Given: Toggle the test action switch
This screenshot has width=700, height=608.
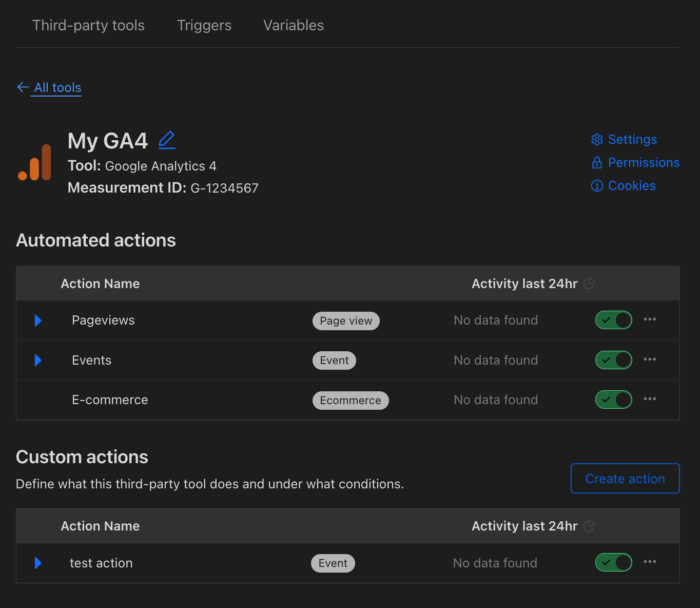Looking at the screenshot, I should (x=613, y=562).
